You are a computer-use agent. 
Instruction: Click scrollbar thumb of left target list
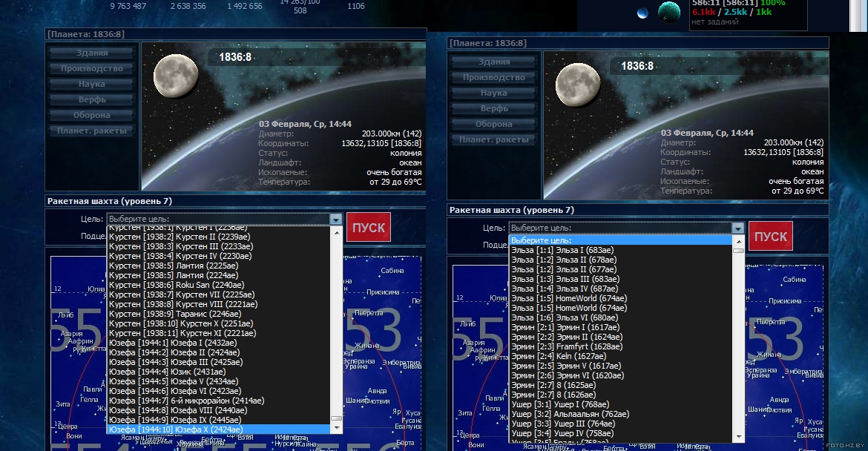click(337, 419)
